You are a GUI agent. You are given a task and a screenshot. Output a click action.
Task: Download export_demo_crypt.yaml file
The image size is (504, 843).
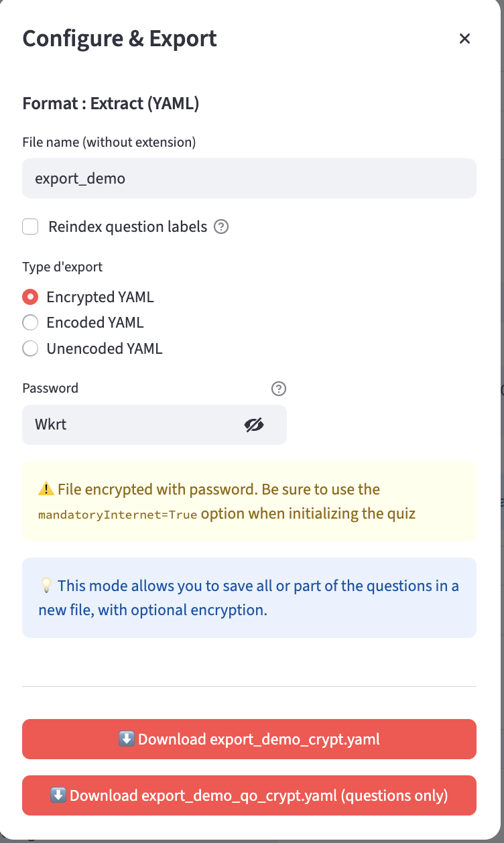(249, 739)
